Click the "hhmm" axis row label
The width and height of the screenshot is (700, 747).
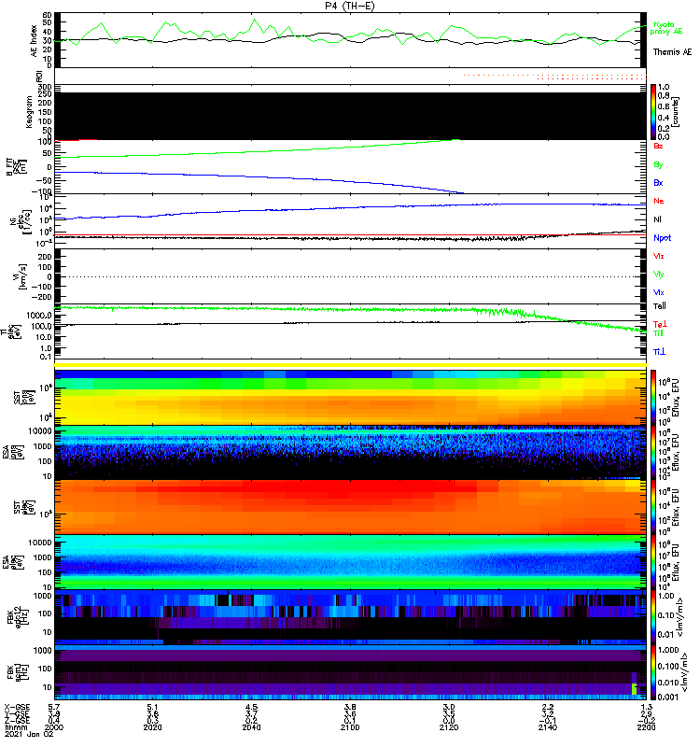(15, 727)
